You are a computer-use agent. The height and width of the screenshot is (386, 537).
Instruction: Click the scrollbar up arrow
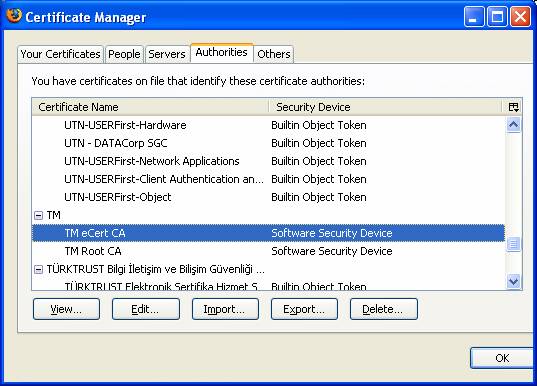[x=513, y=125]
